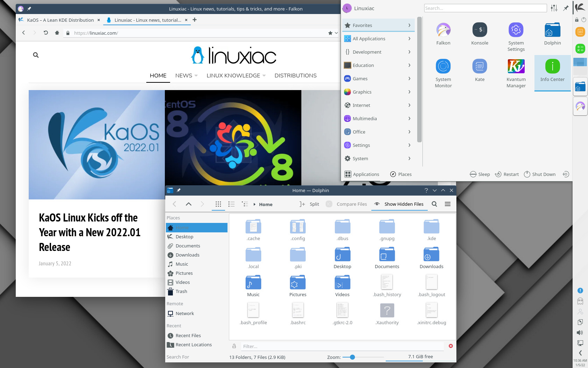Open KaOS Linux 2022.01 article headline

pos(90,232)
